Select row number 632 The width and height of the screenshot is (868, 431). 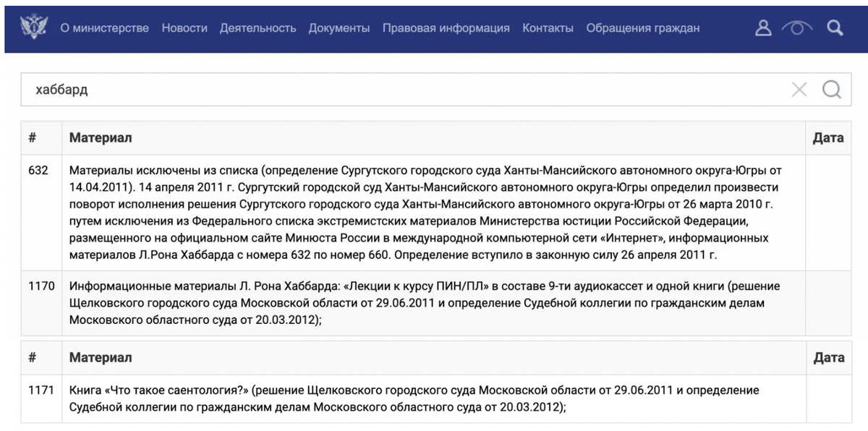(38, 171)
